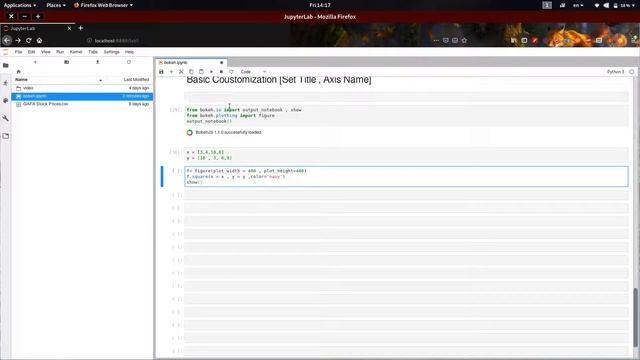Open the open-tabs sidebar panel
Screen dimensions: 640x360
pos(6,136)
